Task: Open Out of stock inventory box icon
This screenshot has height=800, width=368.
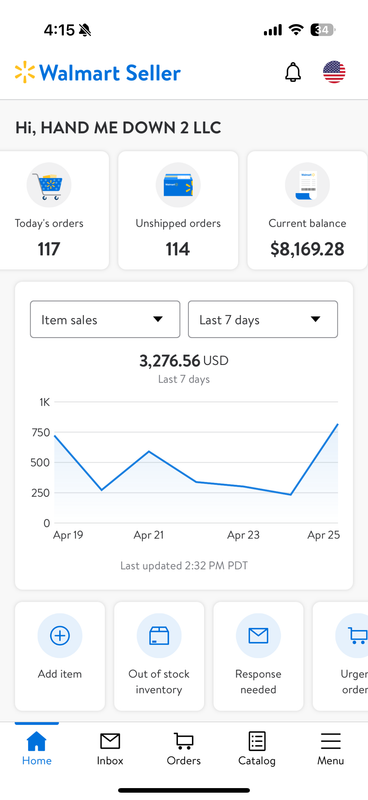Action: tap(159, 636)
